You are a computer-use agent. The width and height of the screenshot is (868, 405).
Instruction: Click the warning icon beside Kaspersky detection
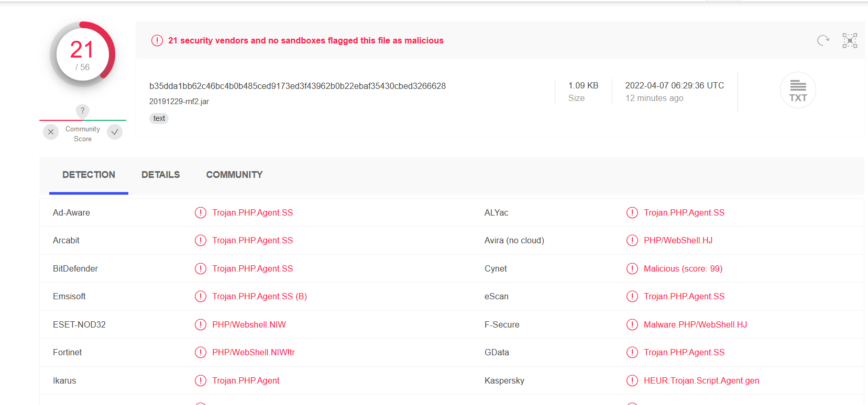pyautogui.click(x=632, y=380)
